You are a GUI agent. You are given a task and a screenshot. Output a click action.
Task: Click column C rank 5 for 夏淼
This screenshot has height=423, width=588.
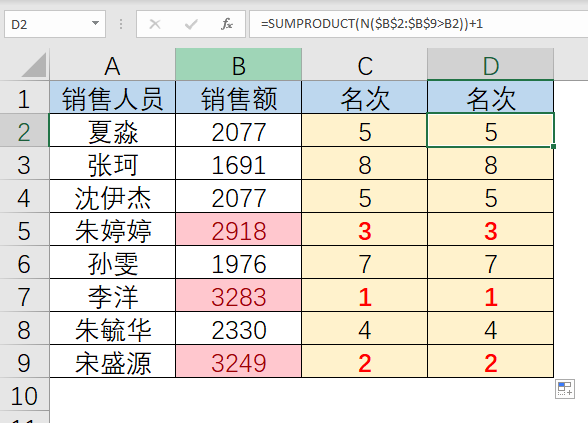(x=364, y=130)
